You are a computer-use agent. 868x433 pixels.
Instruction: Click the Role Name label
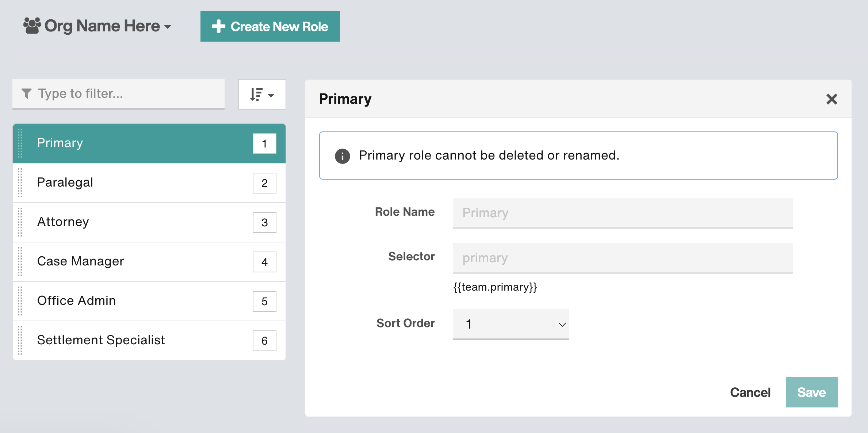405,212
